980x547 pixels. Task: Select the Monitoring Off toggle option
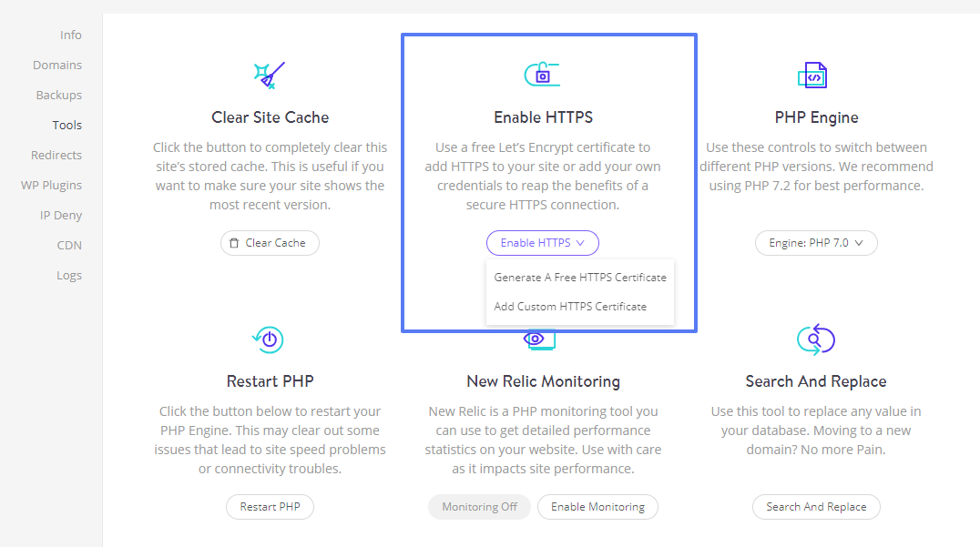pyautogui.click(x=479, y=507)
